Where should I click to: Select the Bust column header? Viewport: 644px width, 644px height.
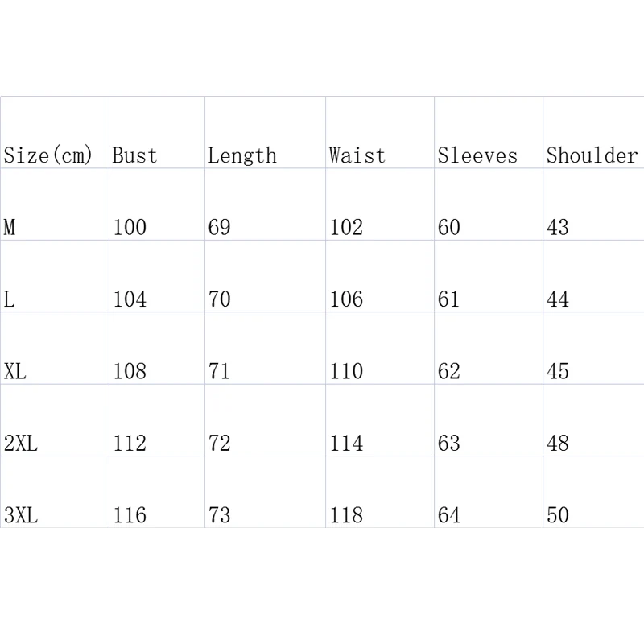click(157, 132)
